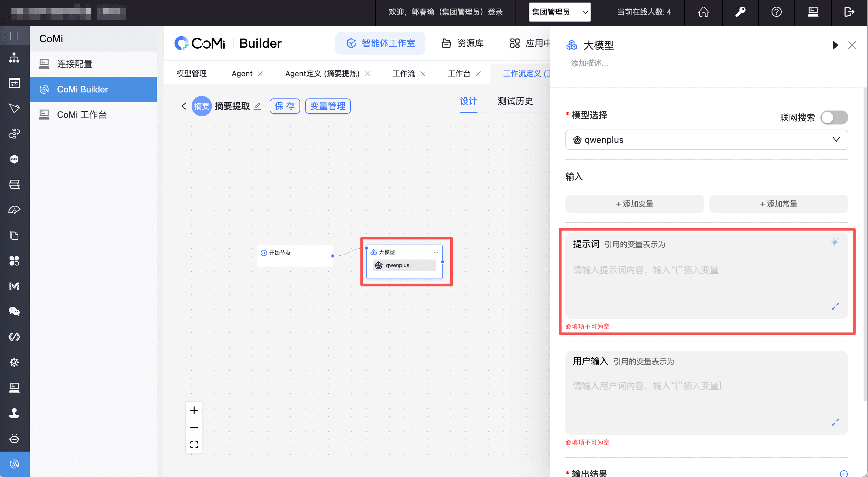
Task: Expand the 提示词 editor to fullscreen
Action: coord(835,306)
